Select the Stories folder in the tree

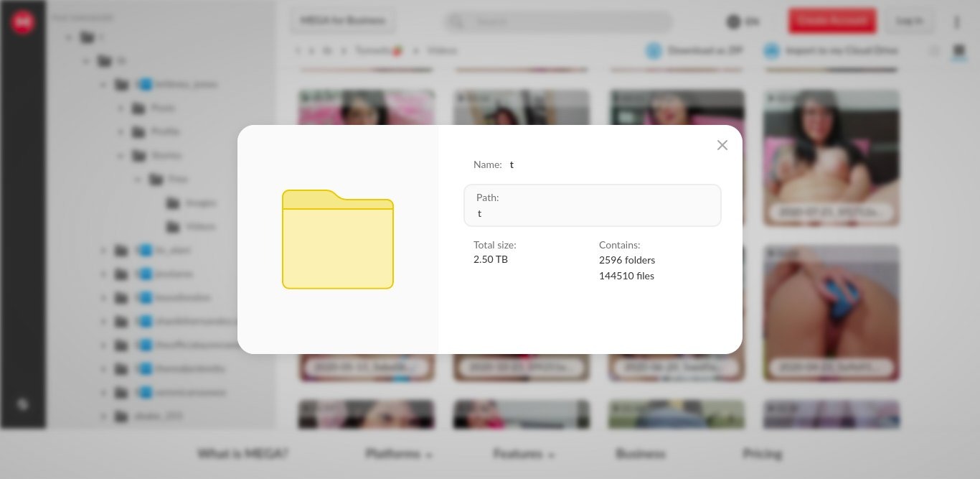[156, 155]
